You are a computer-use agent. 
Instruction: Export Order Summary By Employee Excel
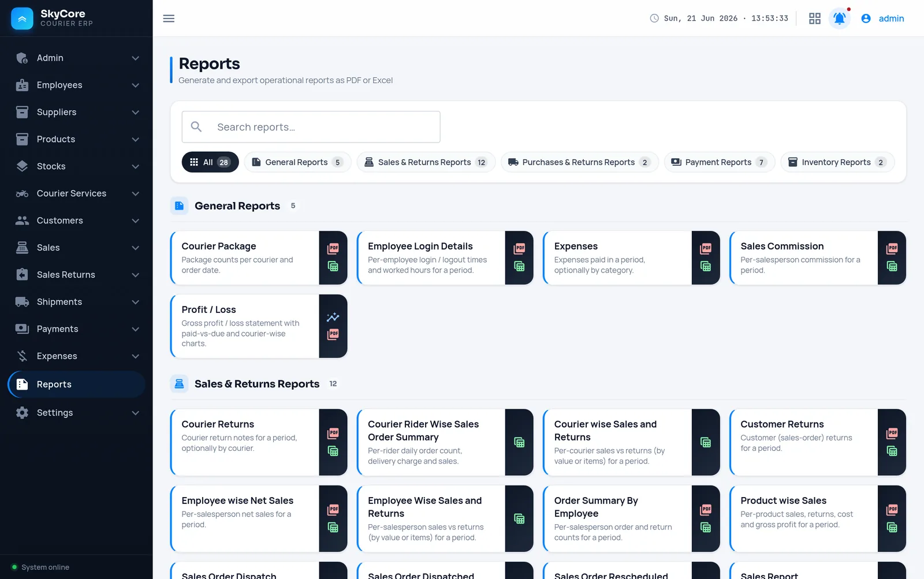[x=706, y=527]
